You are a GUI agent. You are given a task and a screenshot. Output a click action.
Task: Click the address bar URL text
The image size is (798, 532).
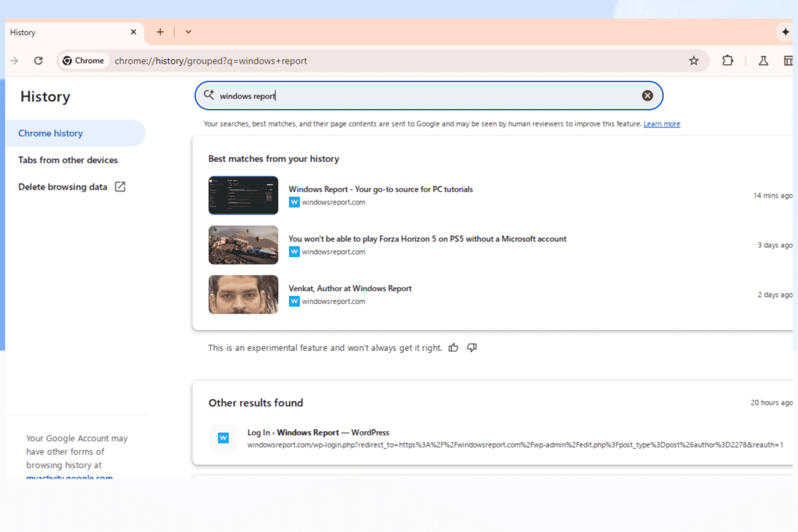pos(211,61)
